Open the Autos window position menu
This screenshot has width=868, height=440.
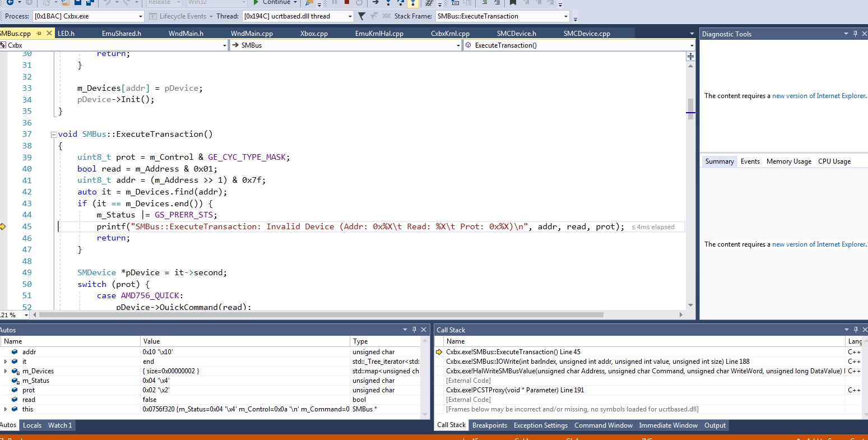pos(405,330)
